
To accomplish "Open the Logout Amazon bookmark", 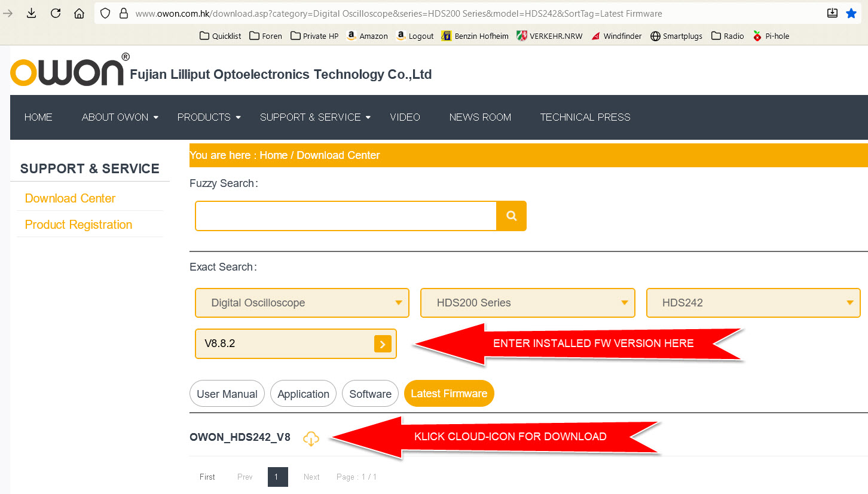I will pyautogui.click(x=415, y=36).
